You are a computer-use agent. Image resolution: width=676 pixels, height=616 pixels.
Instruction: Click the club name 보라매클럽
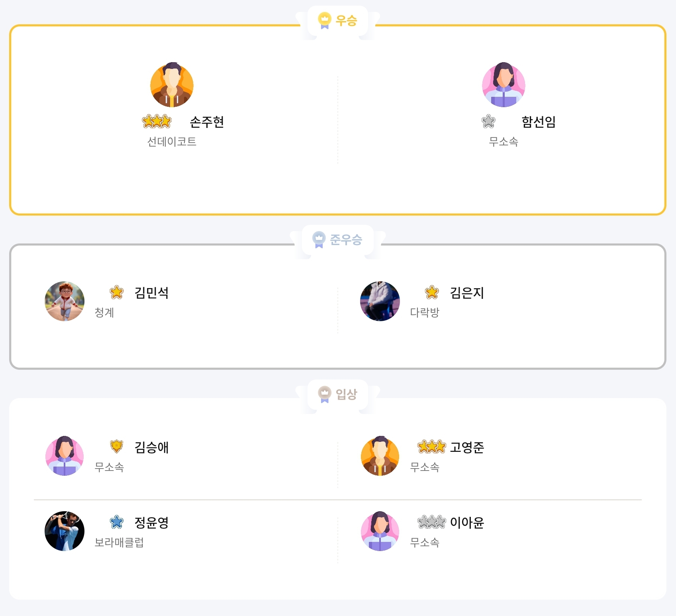pyautogui.click(x=119, y=542)
